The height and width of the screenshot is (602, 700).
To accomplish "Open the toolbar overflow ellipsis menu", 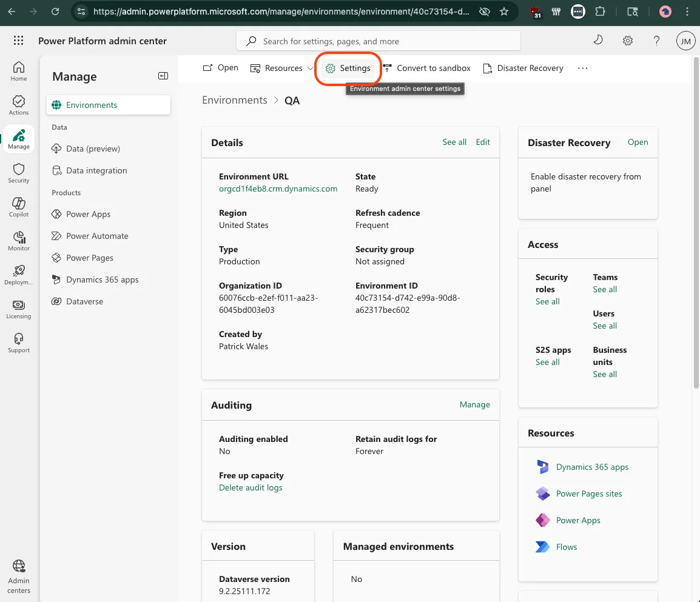I will (x=582, y=68).
